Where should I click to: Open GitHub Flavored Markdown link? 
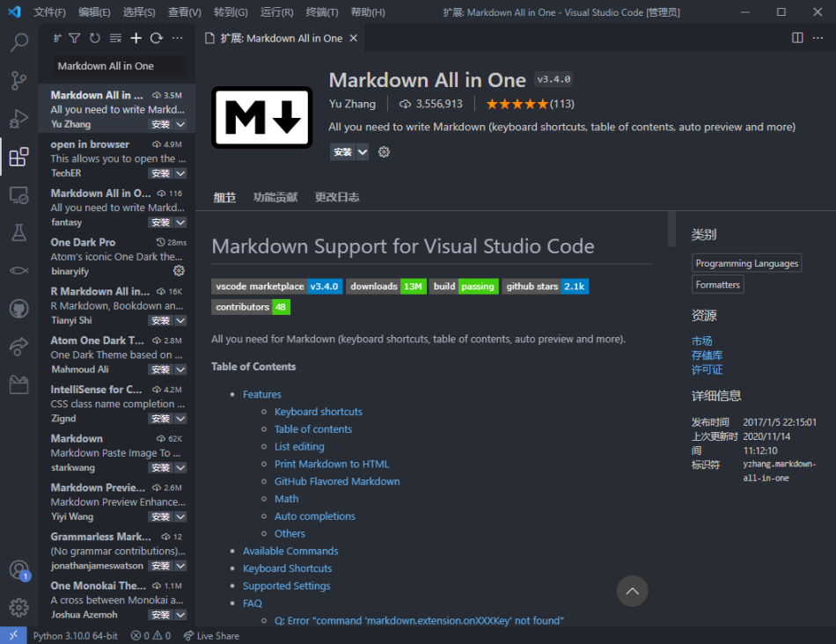click(x=337, y=481)
